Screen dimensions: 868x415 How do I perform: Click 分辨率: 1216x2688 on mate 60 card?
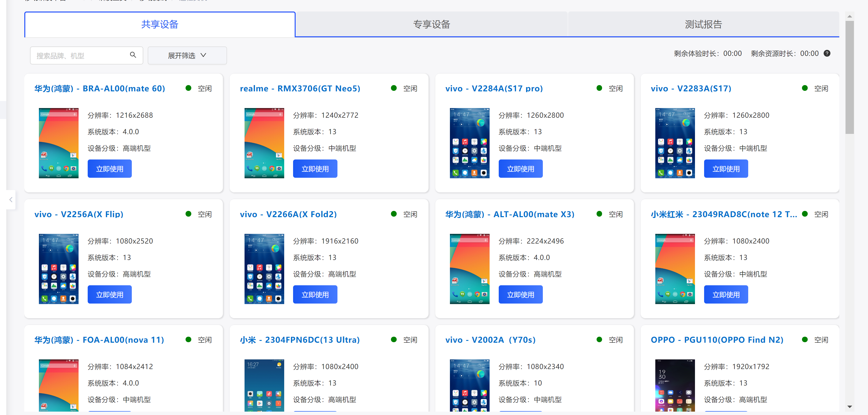pos(120,115)
